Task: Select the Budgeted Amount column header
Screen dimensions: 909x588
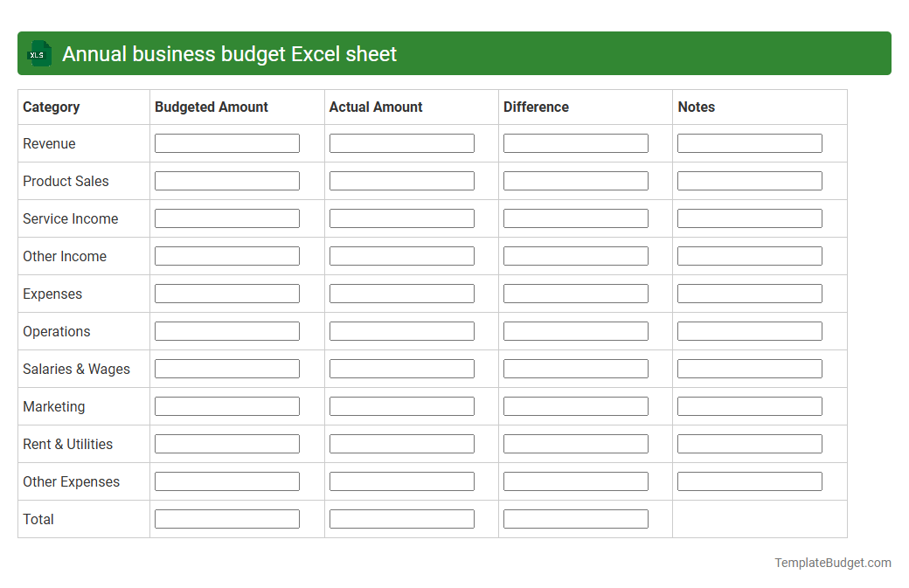Action: (211, 107)
